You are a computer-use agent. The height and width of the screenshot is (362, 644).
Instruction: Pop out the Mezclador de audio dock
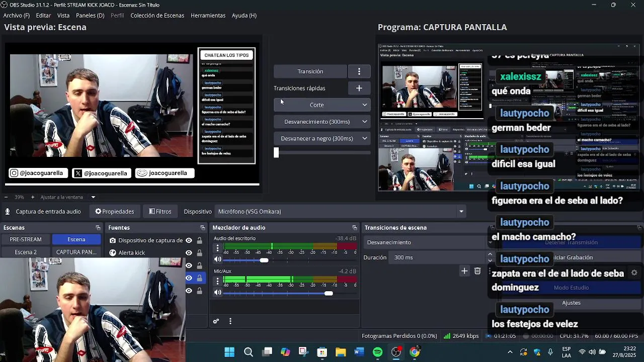(355, 228)
